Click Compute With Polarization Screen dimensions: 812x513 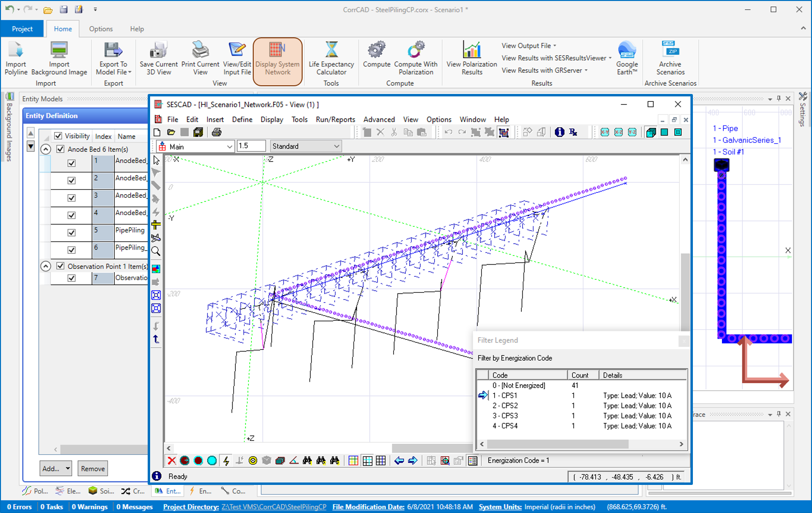click(x=415, y=59)
